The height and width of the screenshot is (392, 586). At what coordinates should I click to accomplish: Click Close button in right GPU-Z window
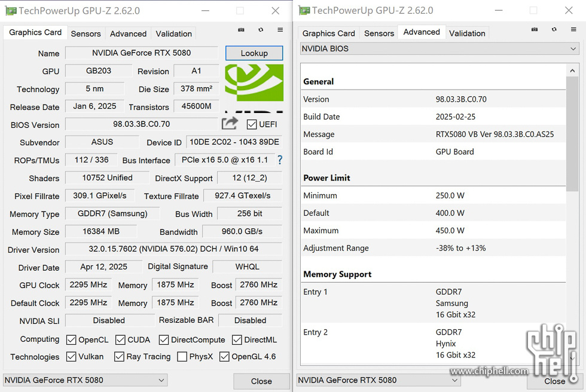coord(555,381)
